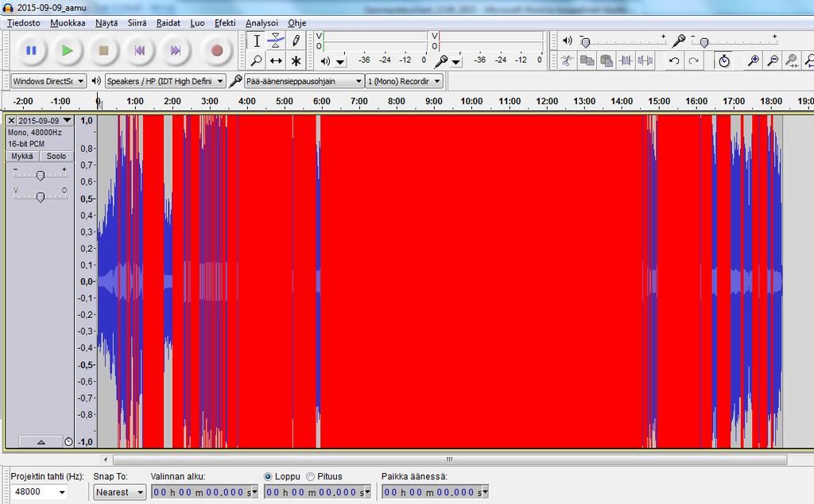Screen dimensions: 814x504
Task: Fit selection in window zoom icon
Action: [x=792, y=60]
